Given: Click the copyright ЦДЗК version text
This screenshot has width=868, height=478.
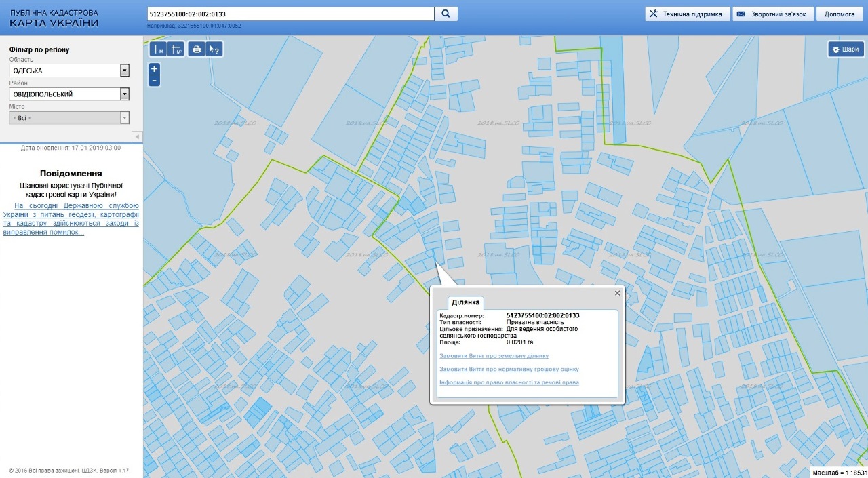Looking at the screenshot, I should (70, 471).
